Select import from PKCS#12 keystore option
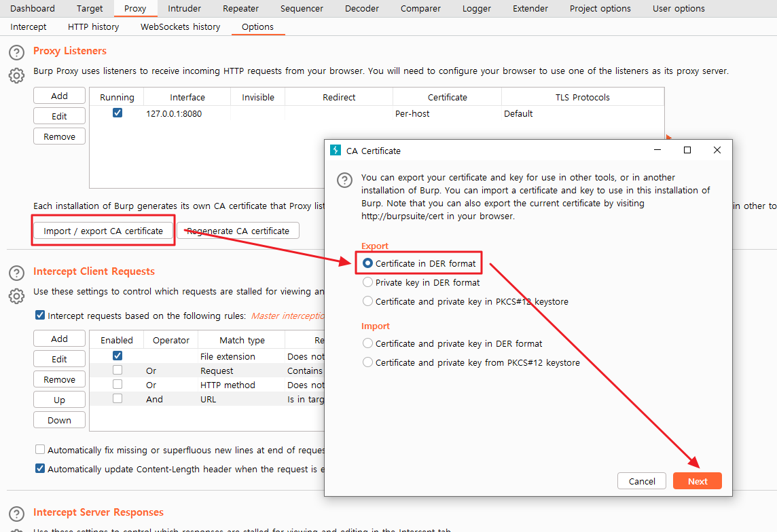The width and height of the screenshot is (777, 532). pos(367,362)
